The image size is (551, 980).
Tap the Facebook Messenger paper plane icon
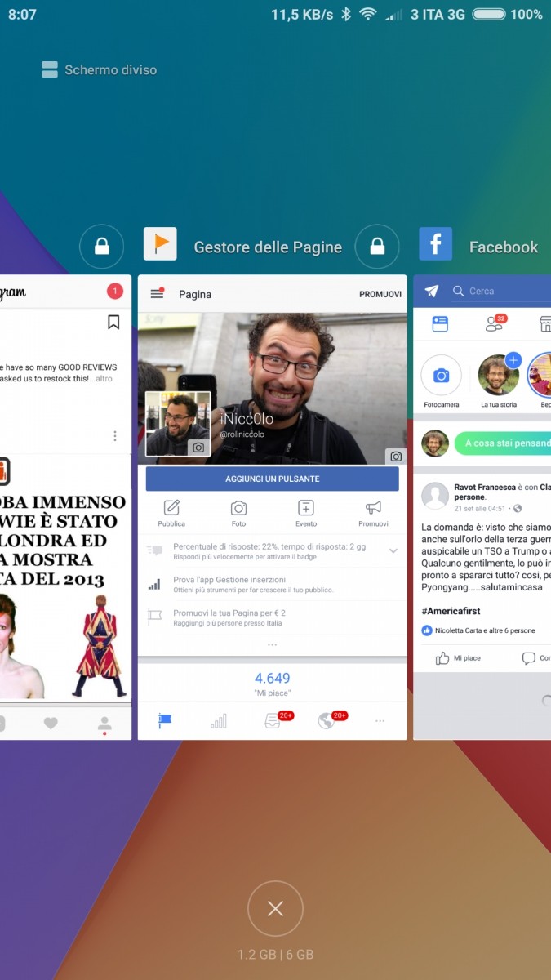(432, 291)
